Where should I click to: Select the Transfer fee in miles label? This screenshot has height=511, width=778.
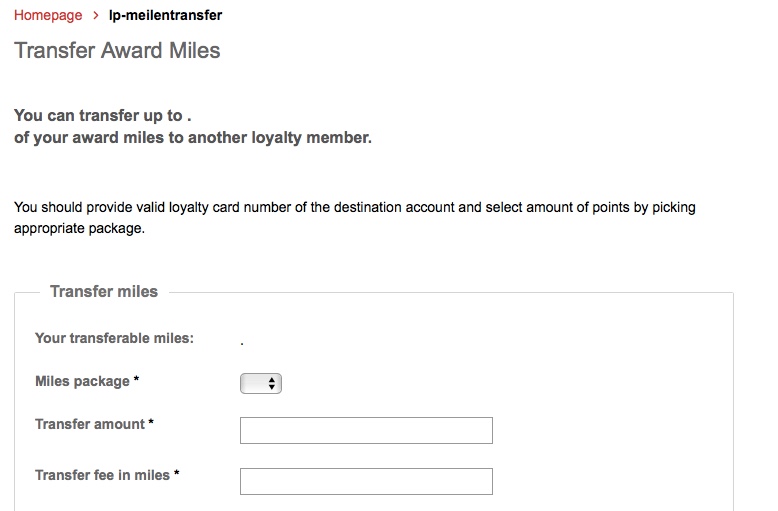[x=103, y=475]
